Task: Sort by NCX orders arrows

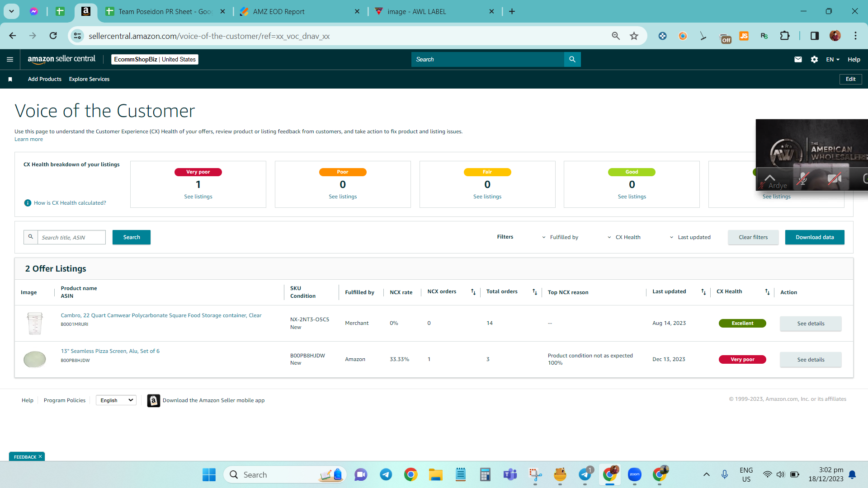Action: pyautogui.click(x=473, y=292)
